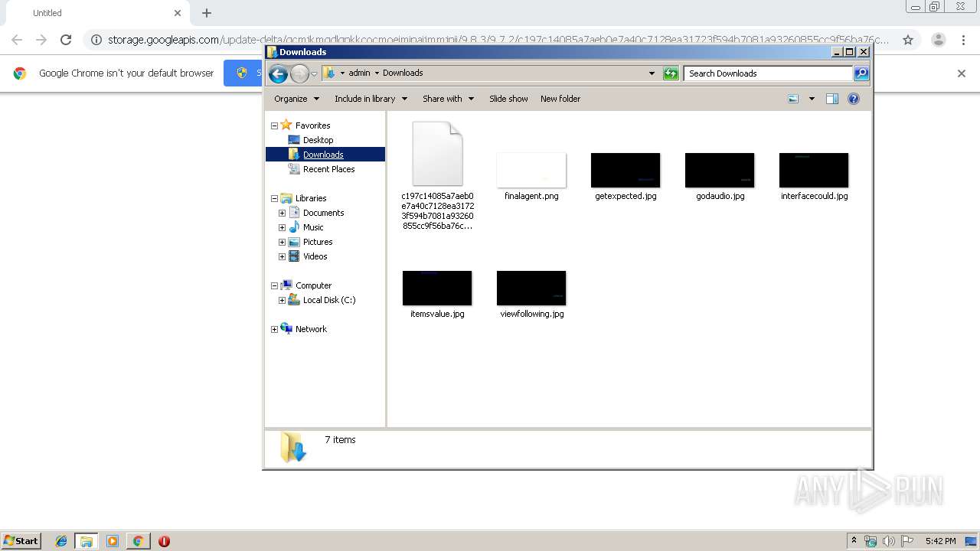Select the viewfollowing.jpg thumbnail
The image size is (980, 551).
tap(531, 288)
